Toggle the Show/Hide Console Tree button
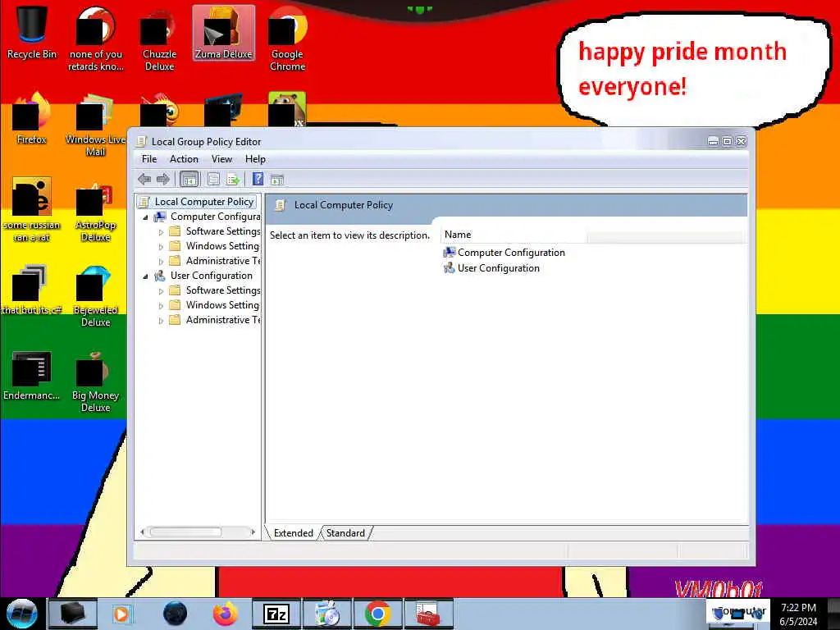This screenshot has width=840, height=630. (189, 180)
